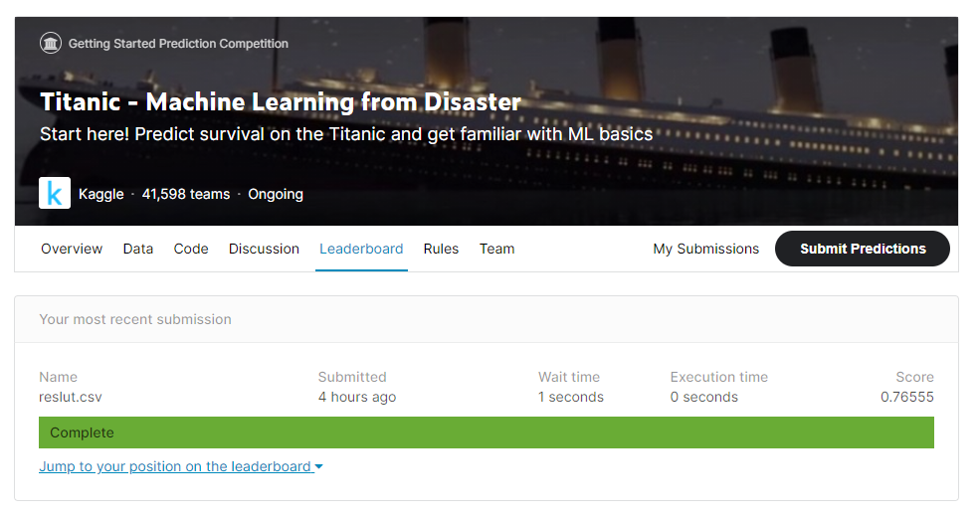Click the 41,598 teams text
The image size is (980, 517).
pyautogui.click(x=186, y=194)
